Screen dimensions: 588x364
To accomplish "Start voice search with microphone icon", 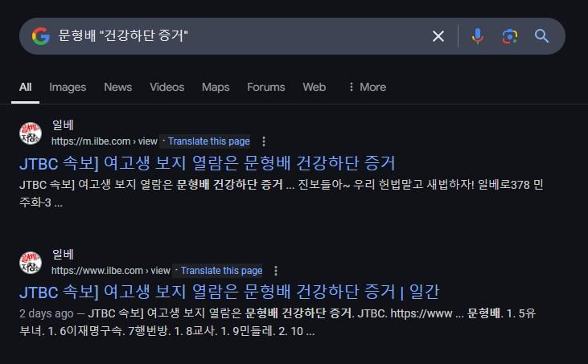I will pyautogui.click(x=477, y=36).
